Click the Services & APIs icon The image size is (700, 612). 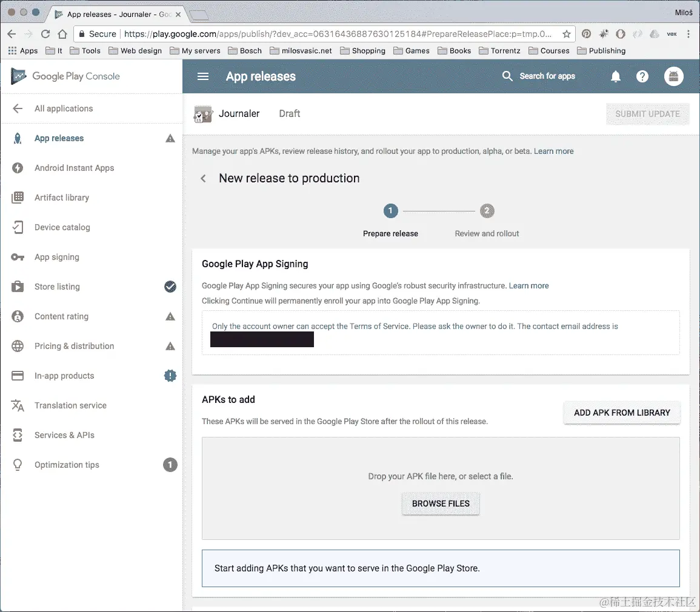pos(18,435)
